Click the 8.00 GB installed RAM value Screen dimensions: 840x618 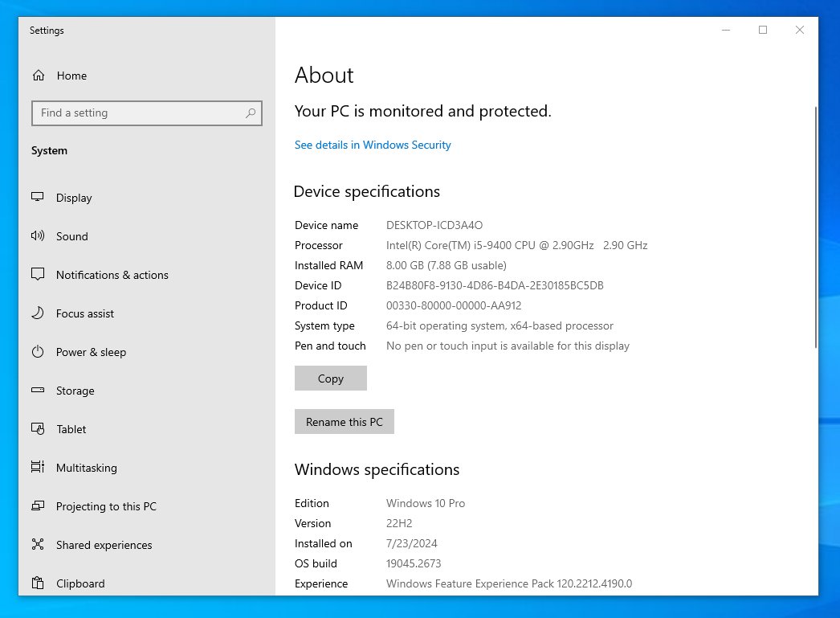447,265
